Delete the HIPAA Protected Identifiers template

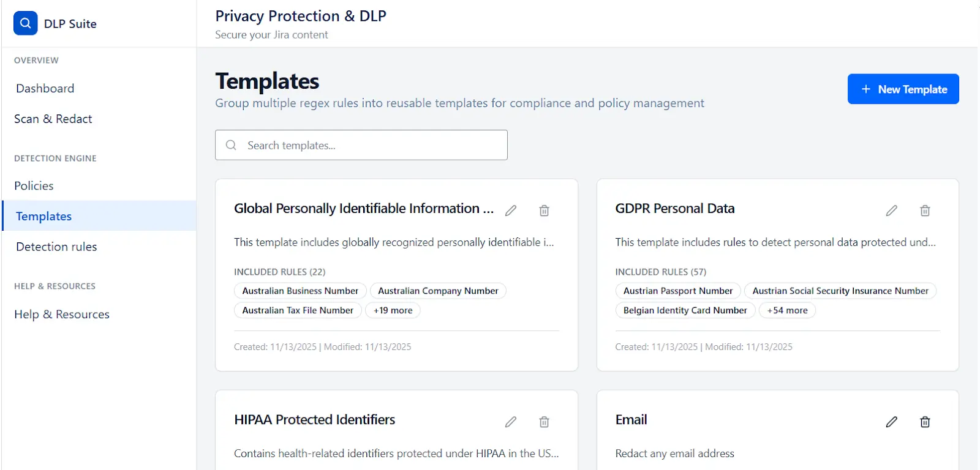(x=544, y=422)
